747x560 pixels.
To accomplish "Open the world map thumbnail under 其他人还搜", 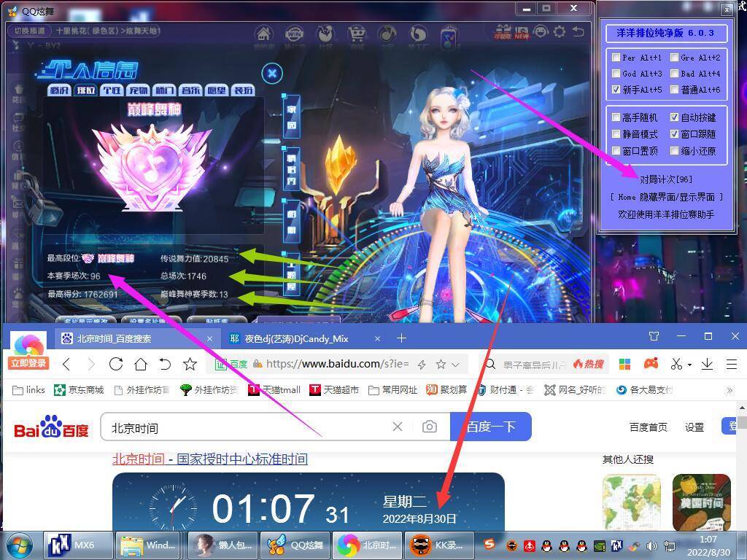I will (631, 502).
